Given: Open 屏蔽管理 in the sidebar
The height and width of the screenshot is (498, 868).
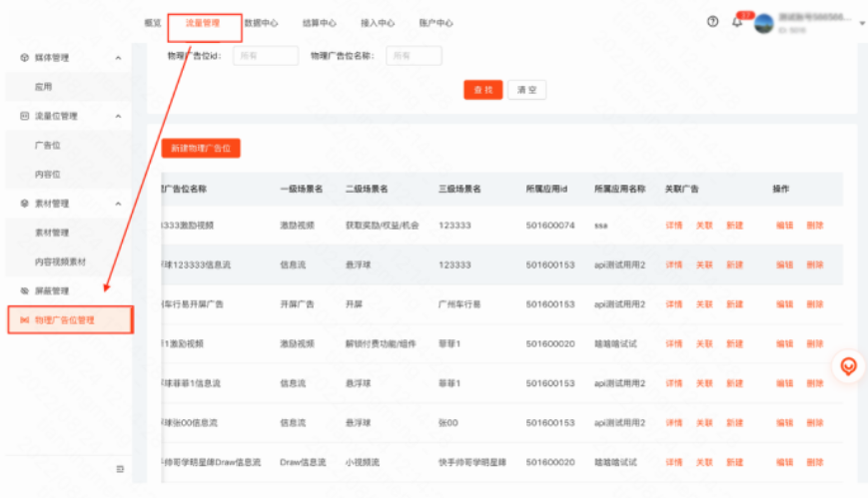Looking at the screenshot, I should pyautogui.click(x=52, y=290).
